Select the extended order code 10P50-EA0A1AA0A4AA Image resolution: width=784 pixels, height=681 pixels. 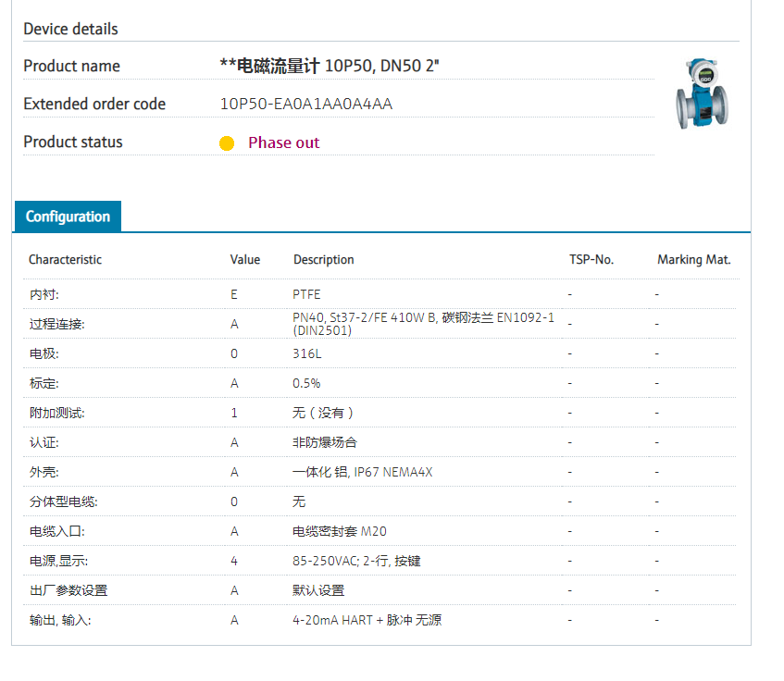[x=306, y=104]
